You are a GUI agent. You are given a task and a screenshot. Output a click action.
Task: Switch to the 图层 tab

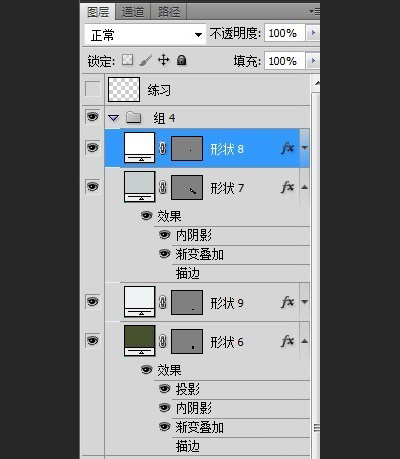pyautogui.click(x=98, y=12)
